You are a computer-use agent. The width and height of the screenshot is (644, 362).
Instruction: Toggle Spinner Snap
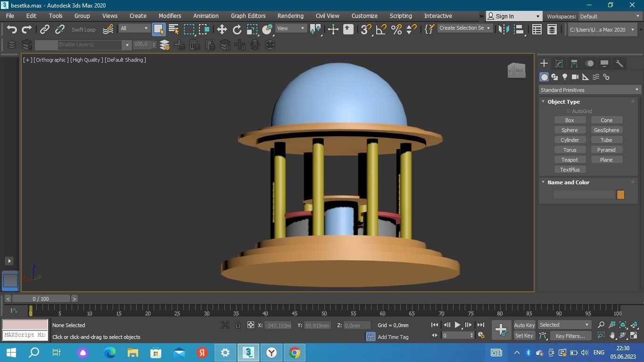411,29
